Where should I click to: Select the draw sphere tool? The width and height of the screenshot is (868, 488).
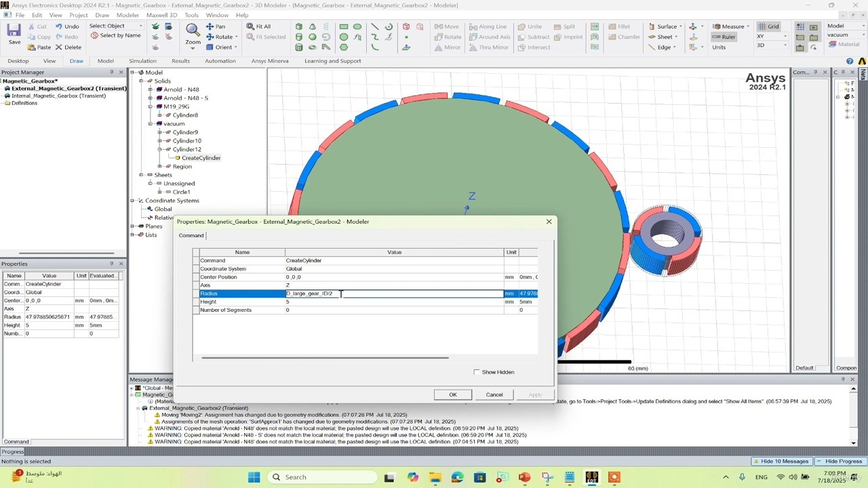313,37
